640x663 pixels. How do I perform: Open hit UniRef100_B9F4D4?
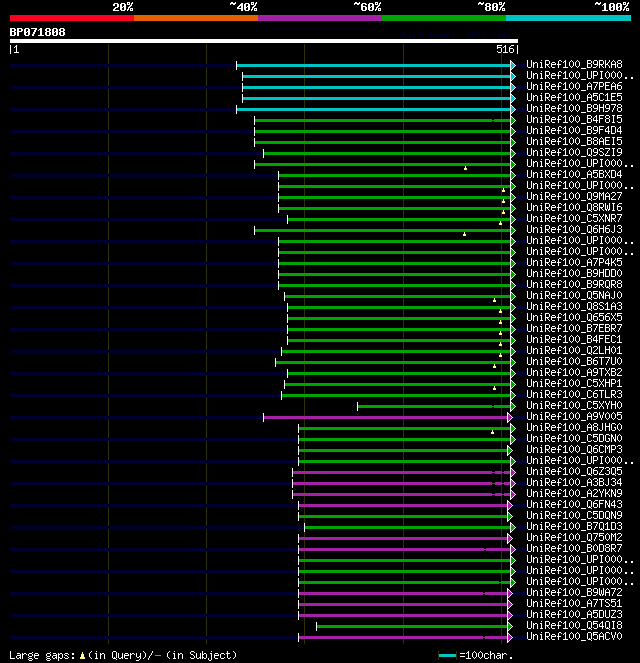coord(574,130)
